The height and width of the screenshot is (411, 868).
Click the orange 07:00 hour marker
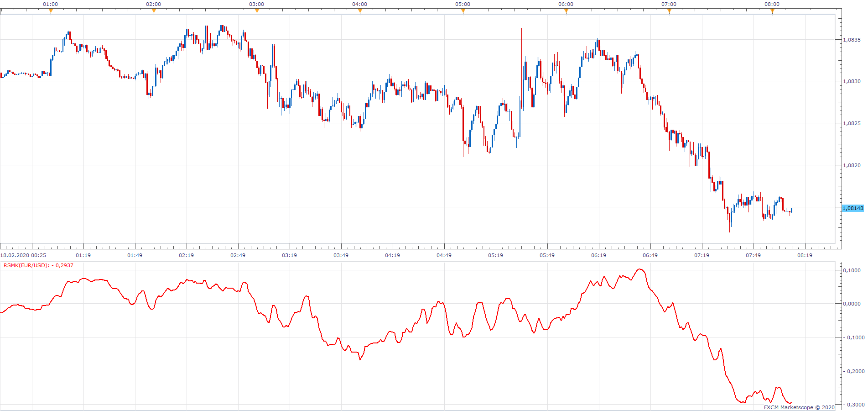669,11
